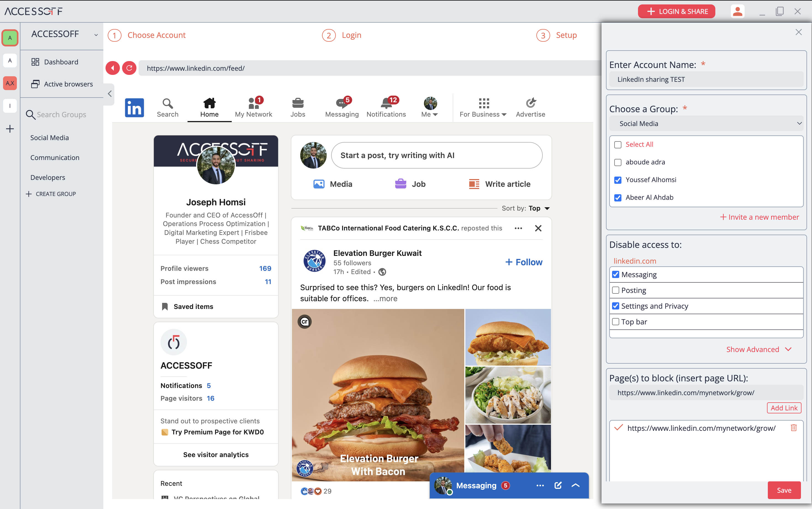The width and height of the screenshot is (812, 509).
Task: Add Media to a new post
Action: 333,184
